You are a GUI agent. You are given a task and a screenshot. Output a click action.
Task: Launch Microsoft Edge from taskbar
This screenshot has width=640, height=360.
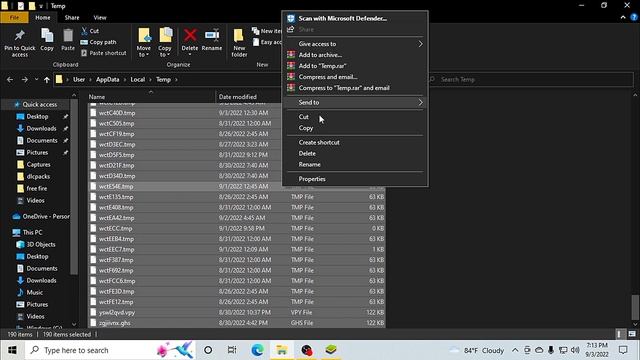(x=257, y=350)
